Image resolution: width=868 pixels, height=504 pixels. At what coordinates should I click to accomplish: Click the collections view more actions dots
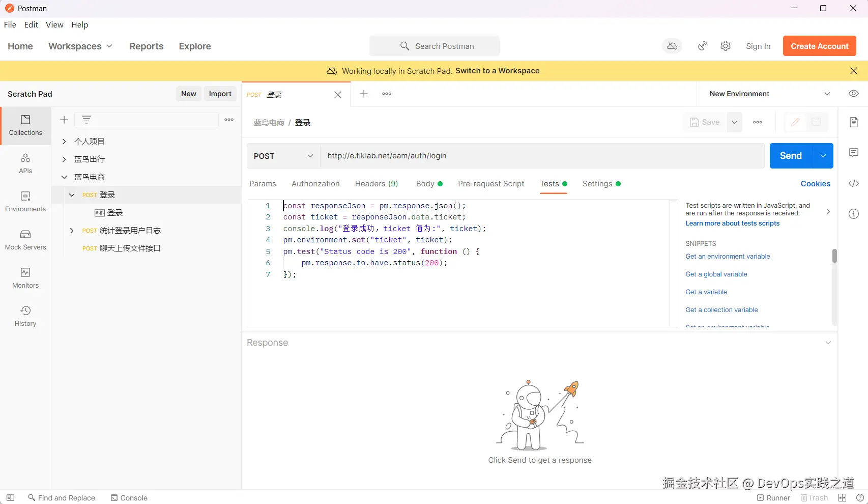pos(229,120)
